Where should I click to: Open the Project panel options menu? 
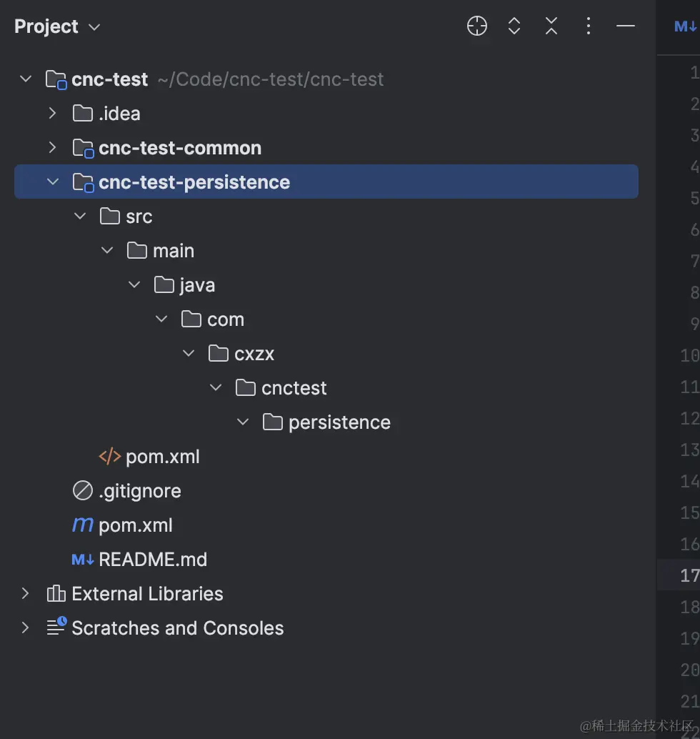point(589,26)
